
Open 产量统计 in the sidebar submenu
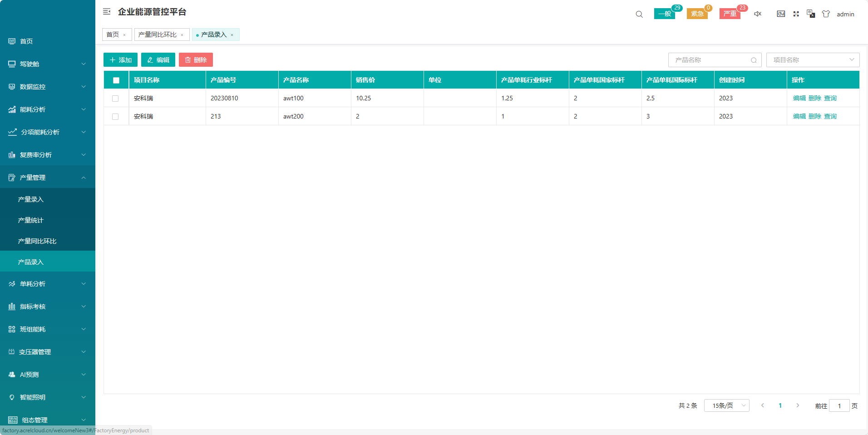tap(31, 220)
